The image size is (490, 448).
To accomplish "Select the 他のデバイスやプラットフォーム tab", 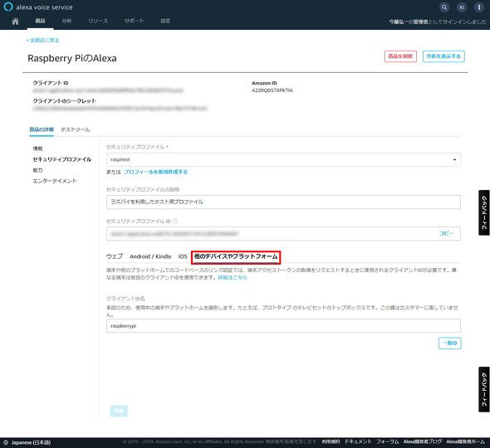I will pyautogui.click(x=236, y=256).
